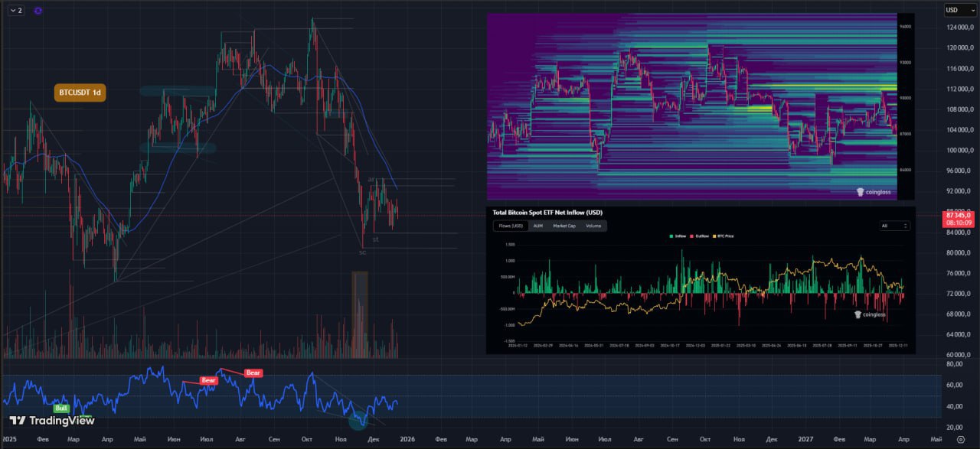Screen dimensions: 980x449
Task: Click the teal circle marker on RSI
Action: click(x=358, y=419)
